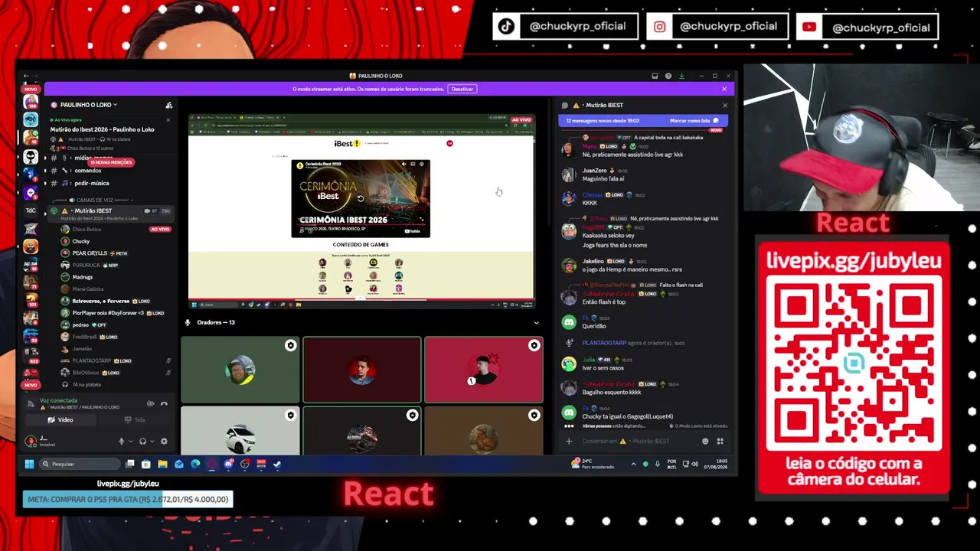Viewport: 980px width, 551px height.
Task: Click the PLANTAOGTARP speaker notice name
Action: [604, 343]
